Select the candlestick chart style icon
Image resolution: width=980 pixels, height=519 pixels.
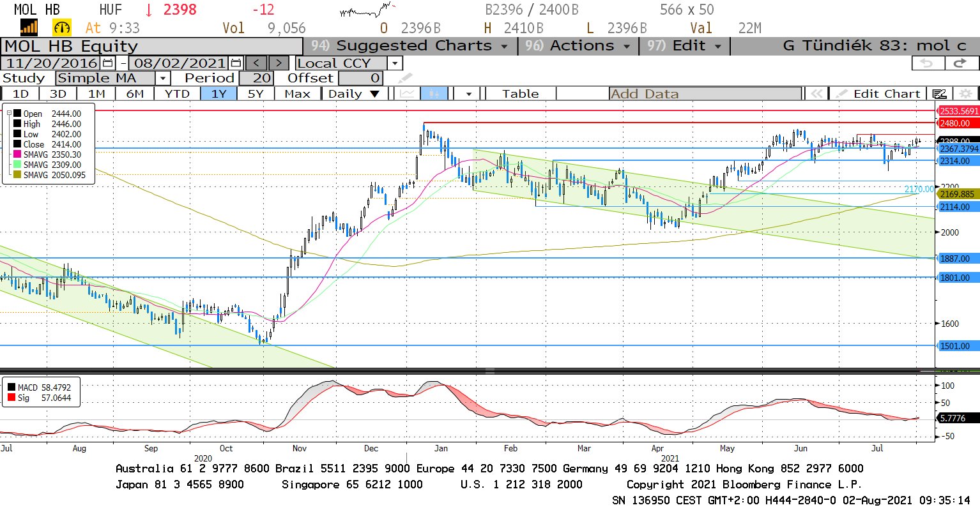pos(434,94)
